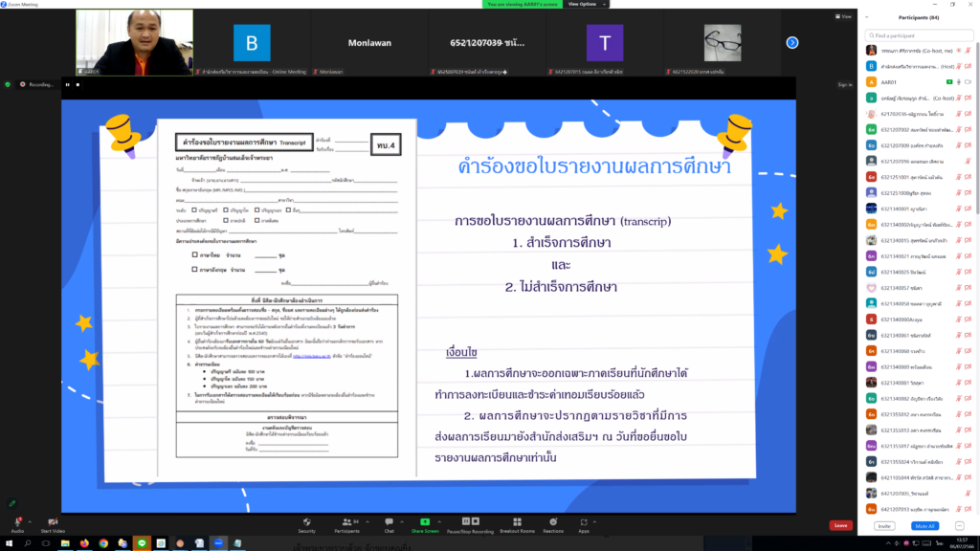980x551 pixels.
Task: Select participant 6321355024 in the list
Action: click(x=919, y=462)
